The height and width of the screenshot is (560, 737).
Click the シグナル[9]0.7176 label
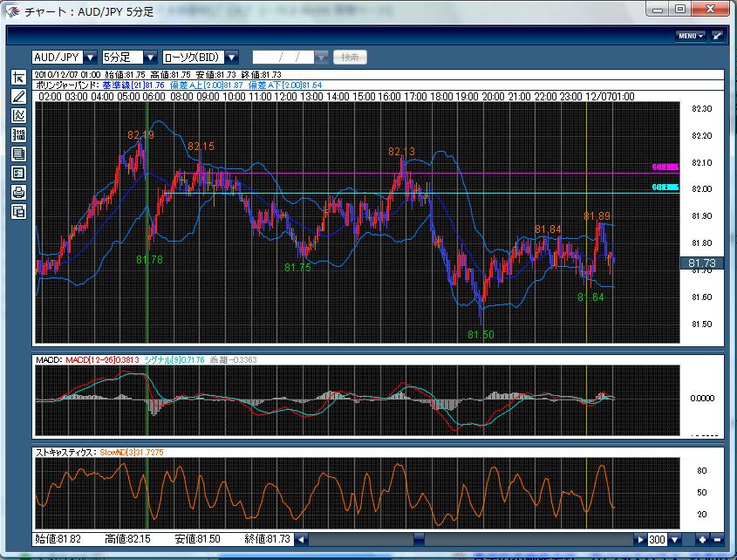pyautogui.click(x=174, y=360)
